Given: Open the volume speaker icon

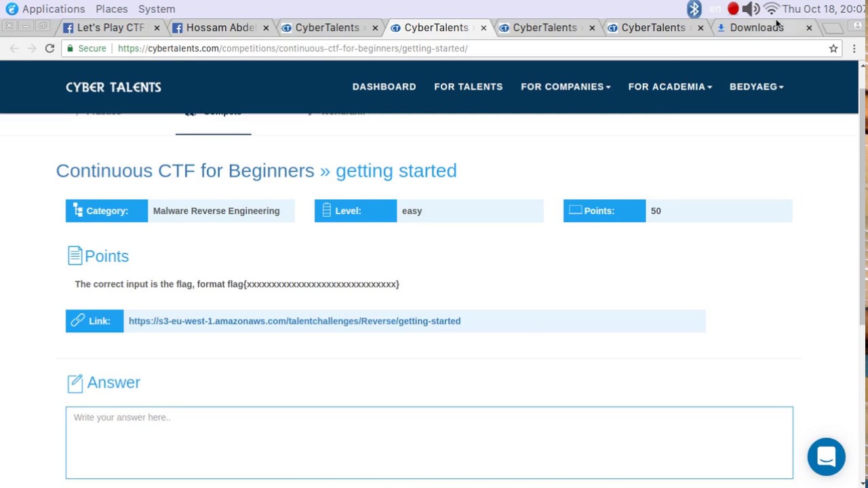Looking at the screenshot, I should [x=750, y=9].
